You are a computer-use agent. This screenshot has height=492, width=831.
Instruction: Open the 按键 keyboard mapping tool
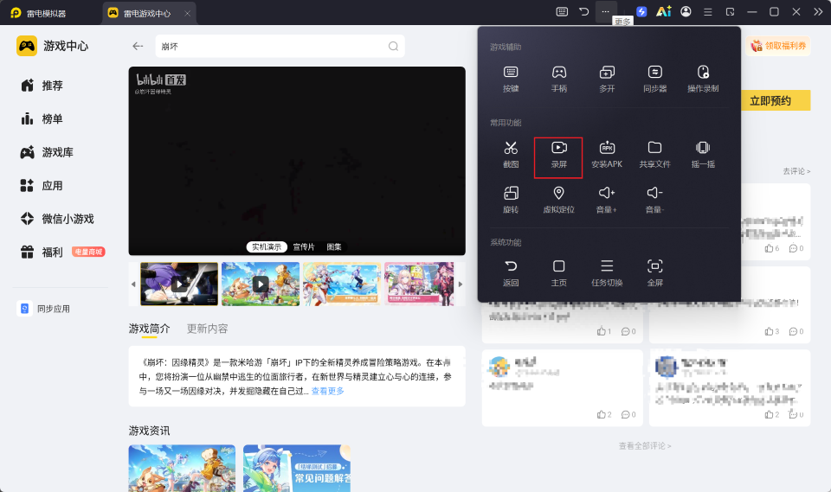pos(510,78)
